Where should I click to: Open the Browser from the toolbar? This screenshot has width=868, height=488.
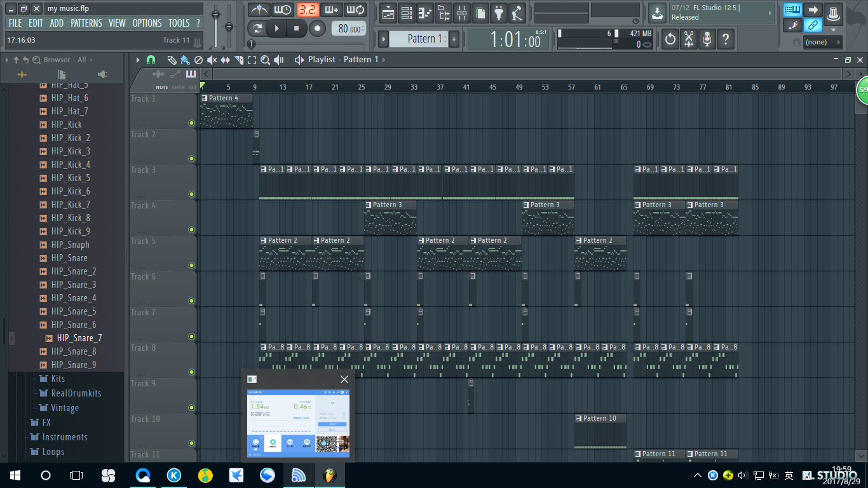(444, 12)
